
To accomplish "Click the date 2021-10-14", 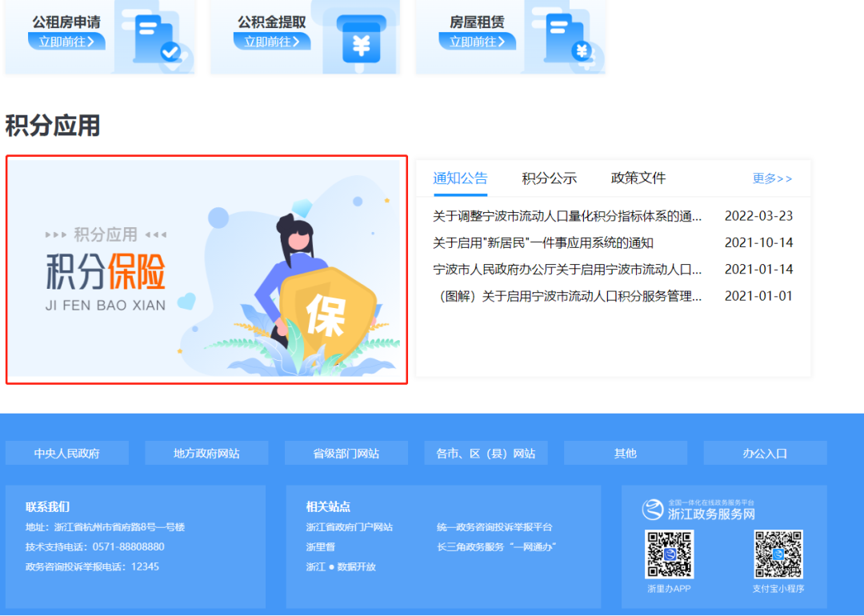I will coord(758,243).
